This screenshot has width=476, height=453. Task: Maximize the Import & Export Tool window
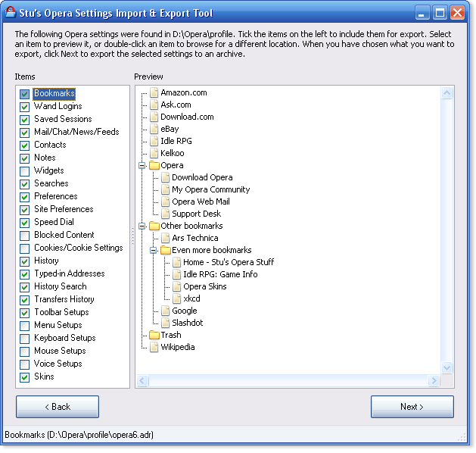(440, 13)
